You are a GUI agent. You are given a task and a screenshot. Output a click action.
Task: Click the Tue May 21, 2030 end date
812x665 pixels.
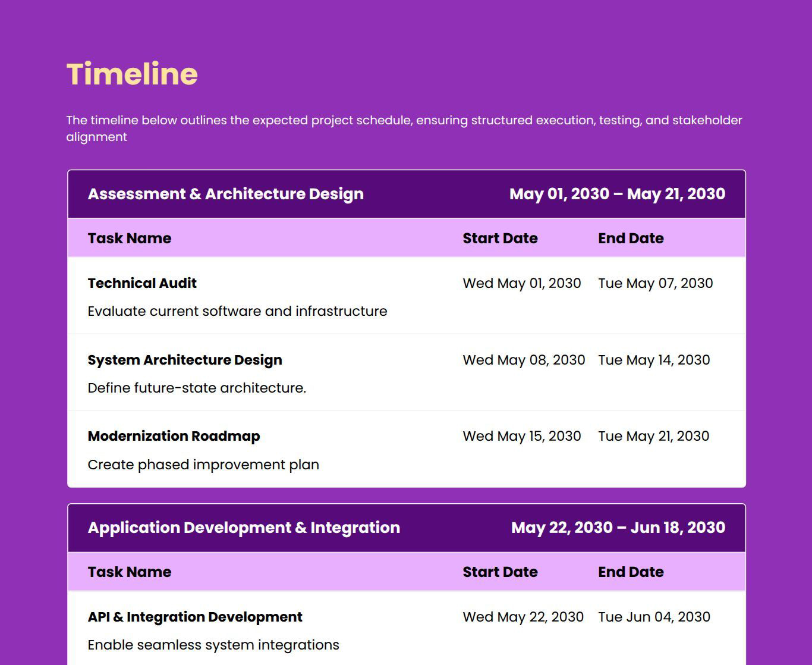(653, 436)
